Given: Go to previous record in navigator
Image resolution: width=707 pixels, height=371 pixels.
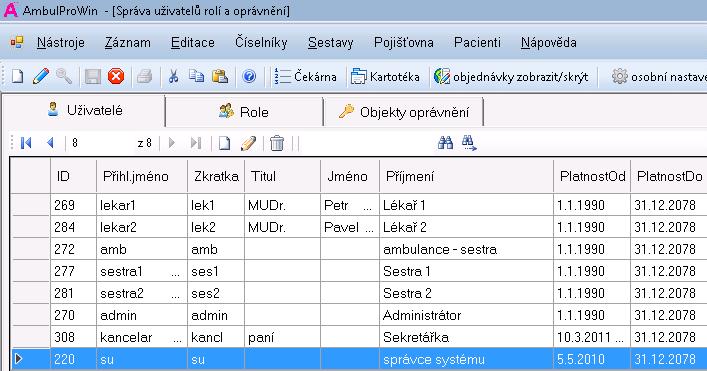Looking at the screenshot, I should [50, 143].
